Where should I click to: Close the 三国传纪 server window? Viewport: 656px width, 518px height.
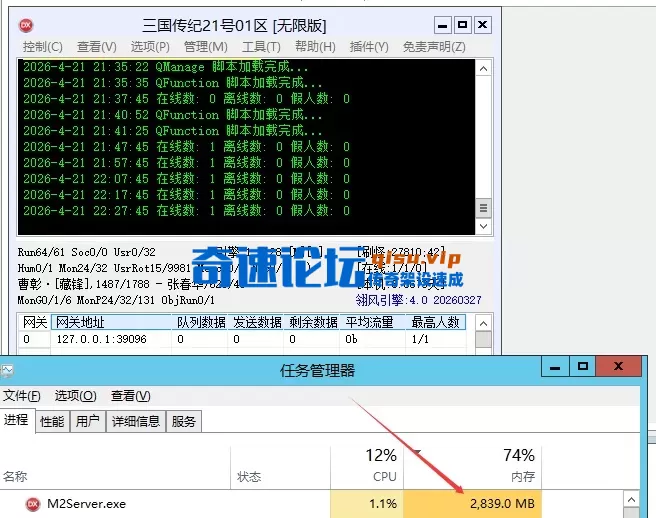coord(482,25)
